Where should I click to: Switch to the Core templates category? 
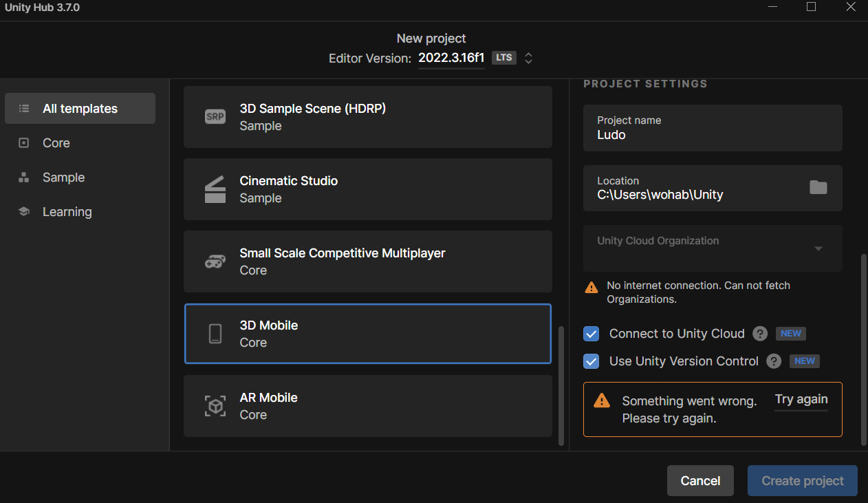(56, 143)
